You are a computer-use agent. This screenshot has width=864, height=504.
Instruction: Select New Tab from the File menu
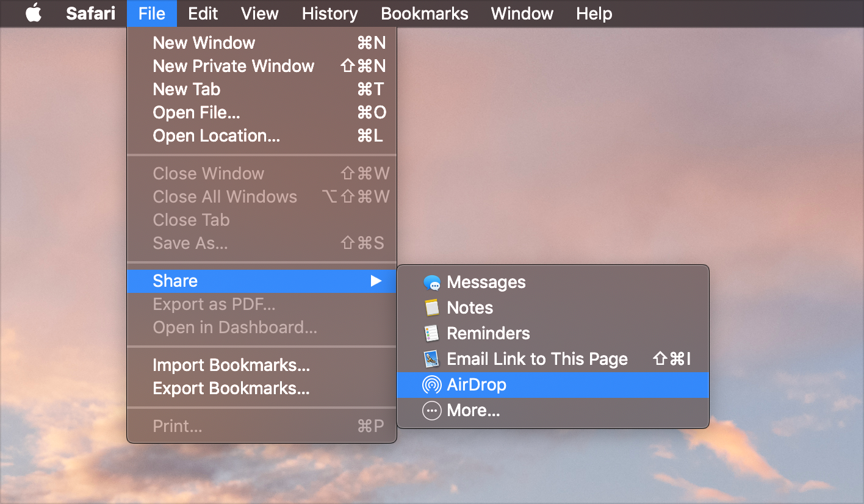click(x=187, y=89)
